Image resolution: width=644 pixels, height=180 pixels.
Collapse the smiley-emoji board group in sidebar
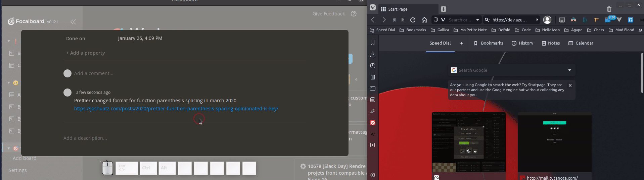pyautogui.click(x=9, y=83)
